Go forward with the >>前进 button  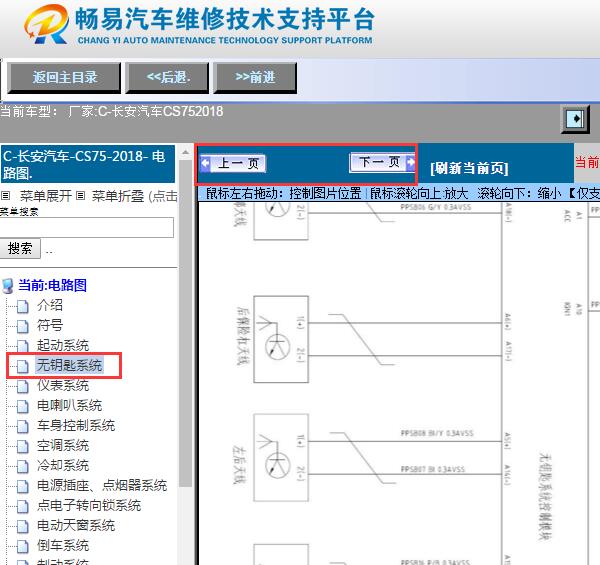tap(255, 78)
